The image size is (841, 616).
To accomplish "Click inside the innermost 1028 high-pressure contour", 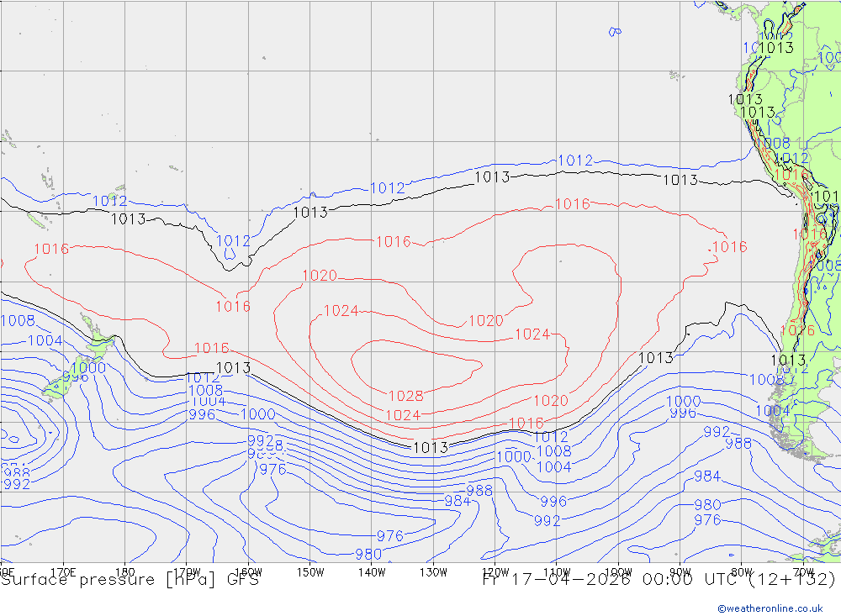I will pyautogui.click(x=412, y=364).
